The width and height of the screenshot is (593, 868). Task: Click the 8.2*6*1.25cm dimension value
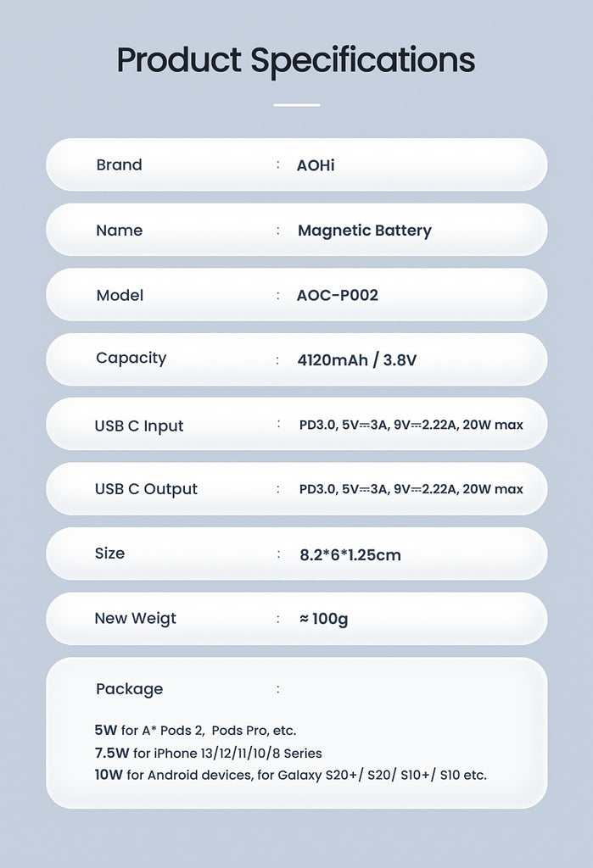click(350, 555)
